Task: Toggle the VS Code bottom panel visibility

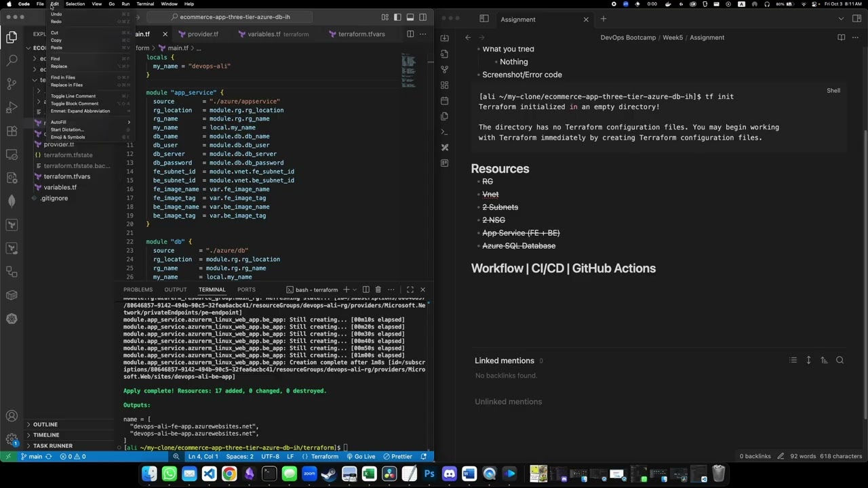Action: click(410, 17)
